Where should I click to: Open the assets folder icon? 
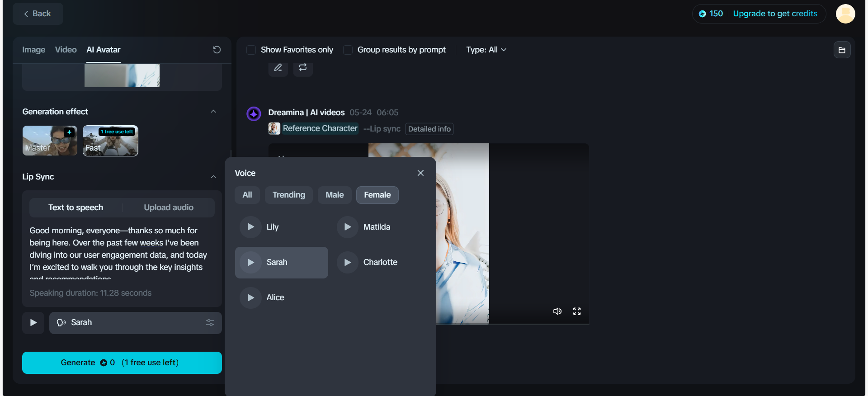842,50
